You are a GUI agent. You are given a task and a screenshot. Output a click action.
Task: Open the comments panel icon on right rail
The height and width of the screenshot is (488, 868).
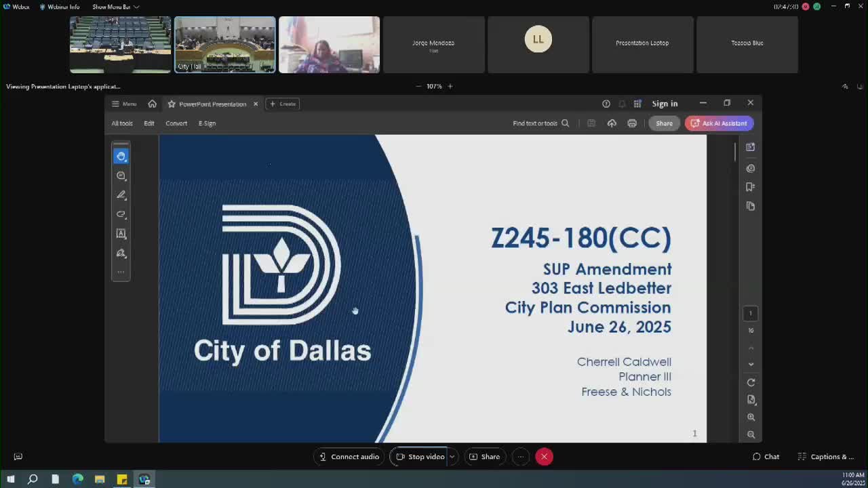pyautogui.click(x=750, y=168)
